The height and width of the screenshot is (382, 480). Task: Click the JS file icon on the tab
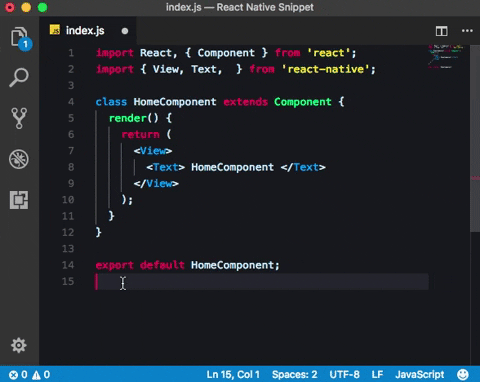[55, 30]
